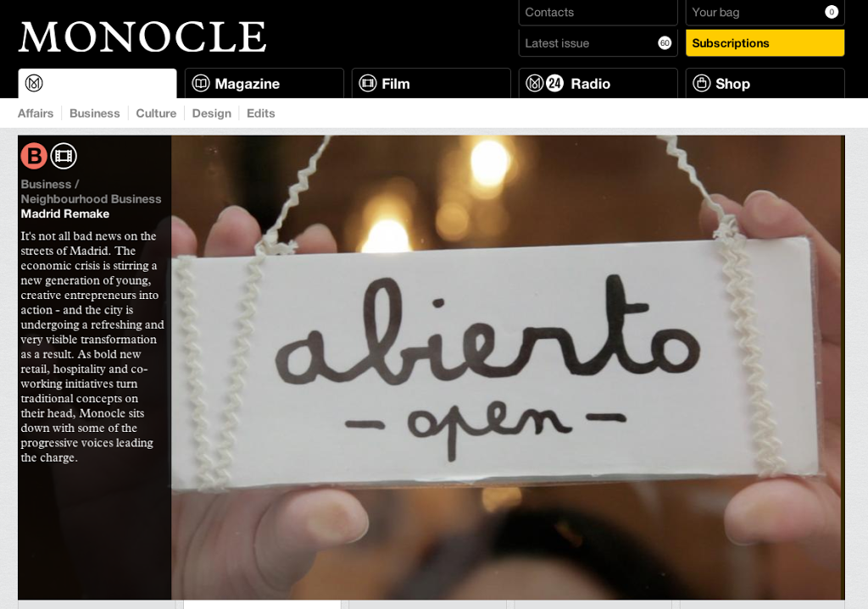Click the shopping bag icon in Shop tab

pos(701,84)
